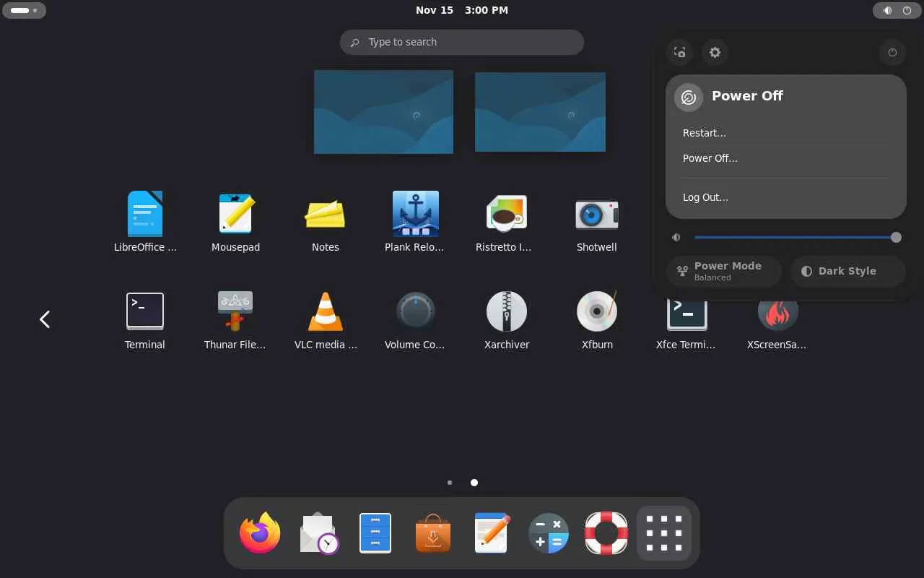
Task: Open the LibreOffice app from the grid
Action: point(145,221)
